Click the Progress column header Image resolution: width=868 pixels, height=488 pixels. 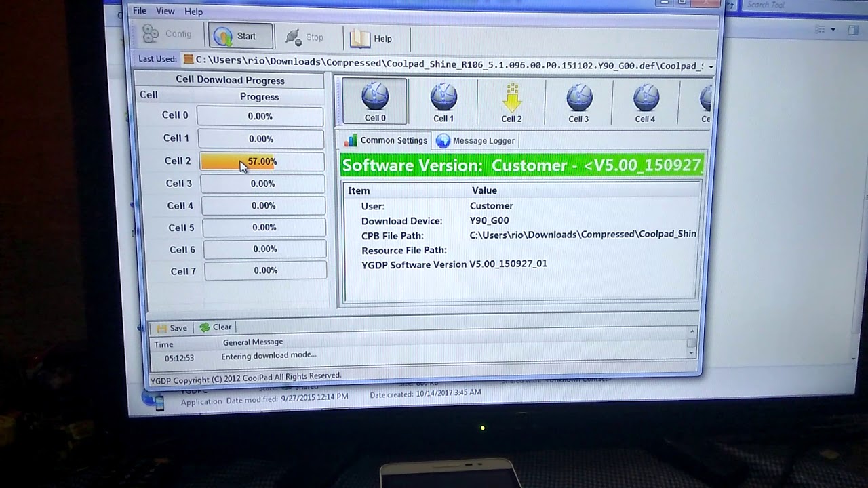259,97
